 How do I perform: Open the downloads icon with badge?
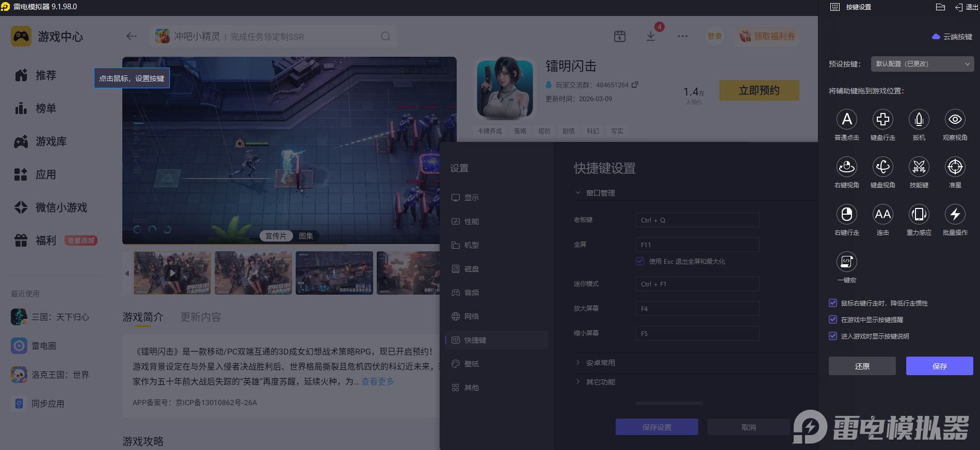click(x=651, y=36)
